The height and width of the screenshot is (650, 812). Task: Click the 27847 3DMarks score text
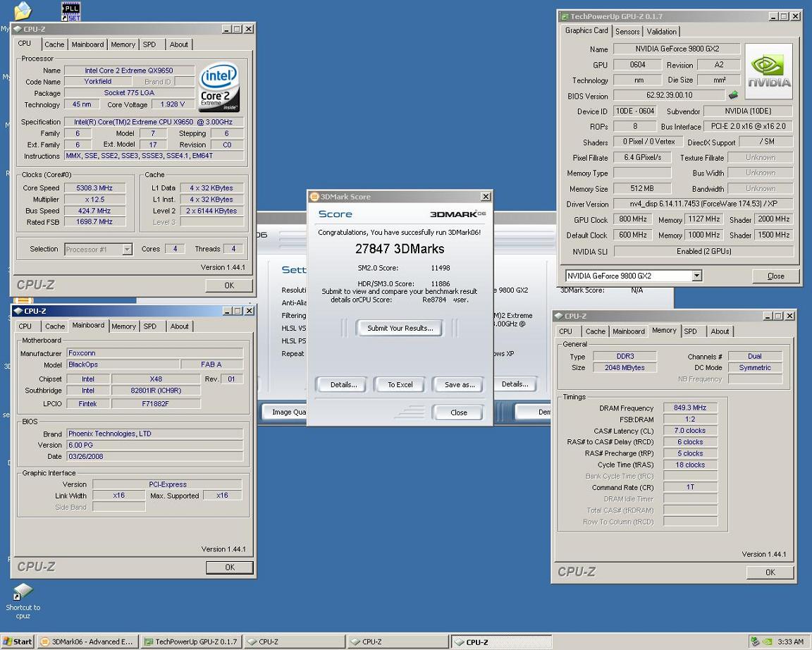(399, 249)
